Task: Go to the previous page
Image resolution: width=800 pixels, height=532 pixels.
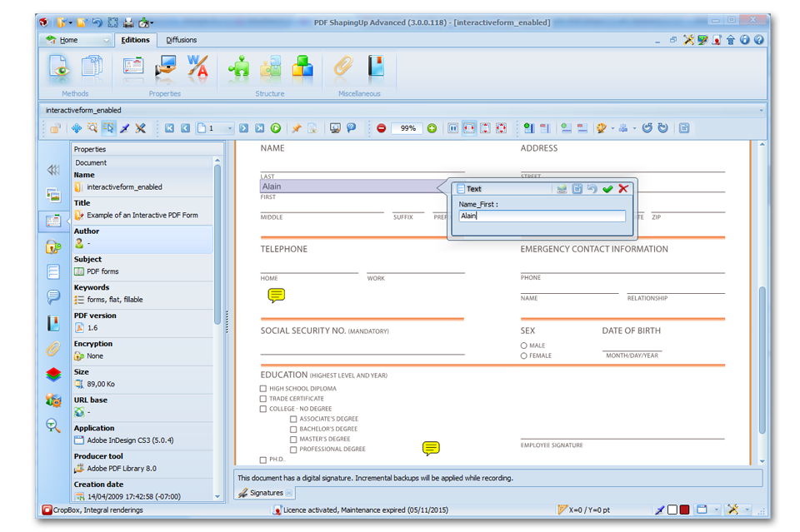Action: pos(186,128)
